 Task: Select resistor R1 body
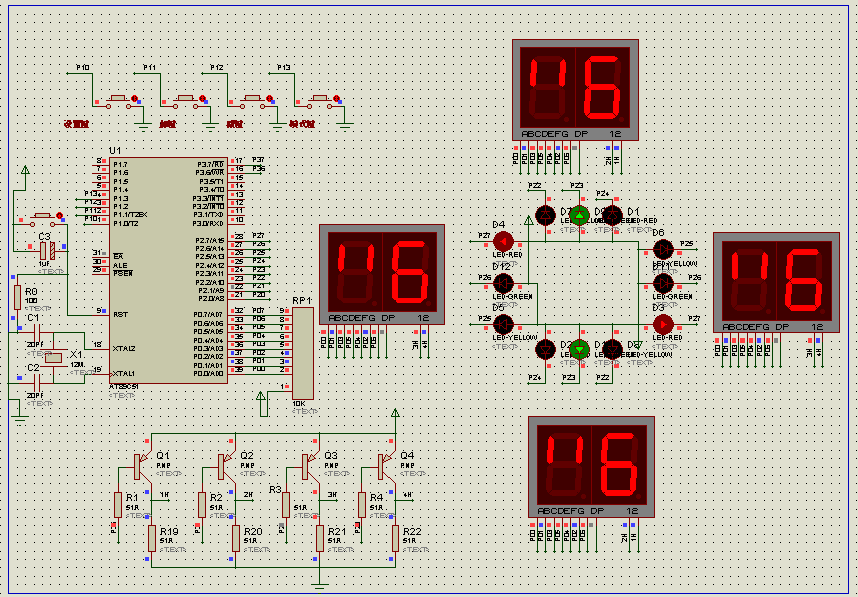pos(118,505)
